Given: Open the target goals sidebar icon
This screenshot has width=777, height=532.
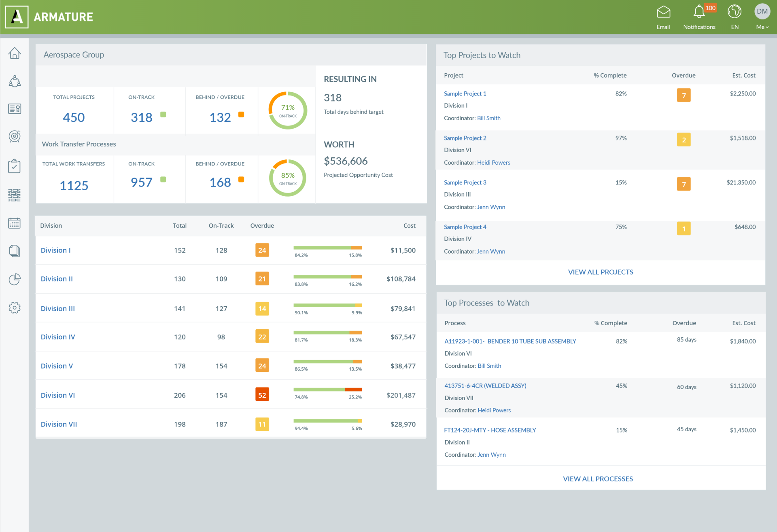Looking at the screenshot, I should click(15, 136).
